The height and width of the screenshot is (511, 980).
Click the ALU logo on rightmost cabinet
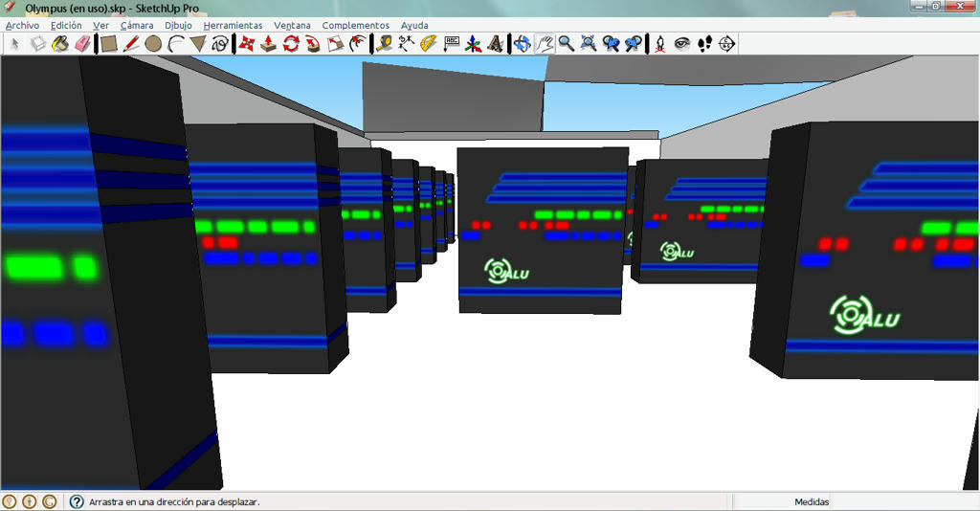coord(864,315)
